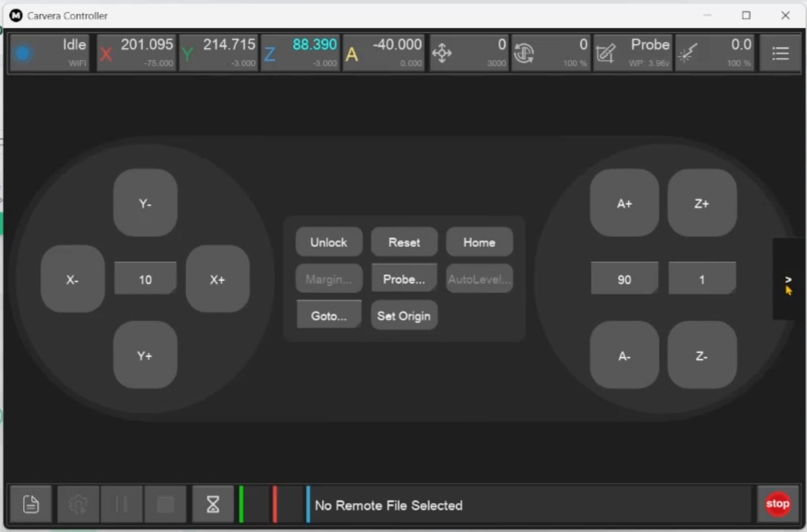Viewport: 807px width, 532px height.
Task: Open the Z step size 1 dropdown
Action: [702, 279]
